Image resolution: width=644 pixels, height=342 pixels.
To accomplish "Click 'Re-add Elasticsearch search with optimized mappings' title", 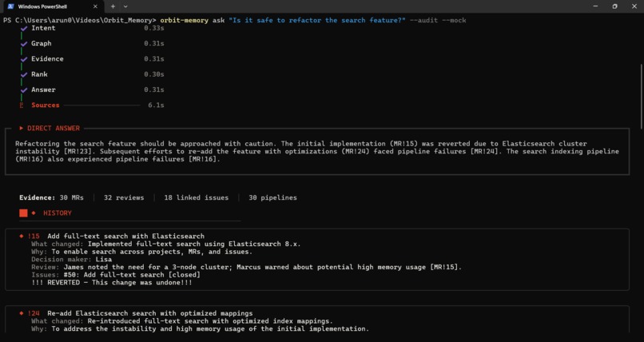I will [150, 314].
